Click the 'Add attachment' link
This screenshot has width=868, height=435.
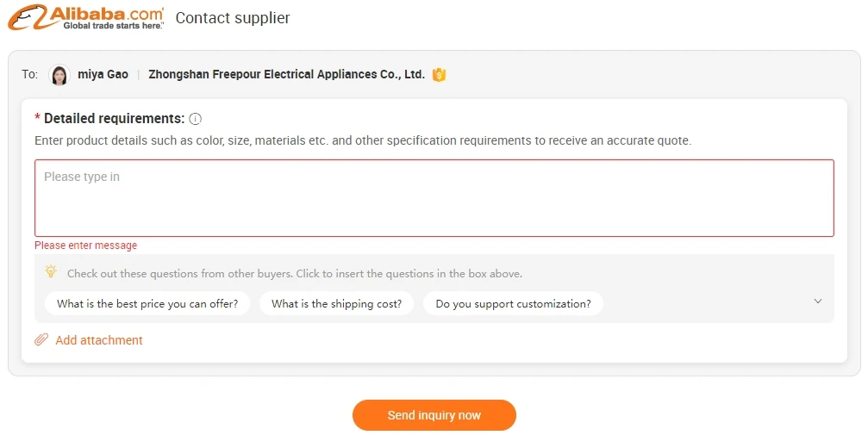pos(99,340)
